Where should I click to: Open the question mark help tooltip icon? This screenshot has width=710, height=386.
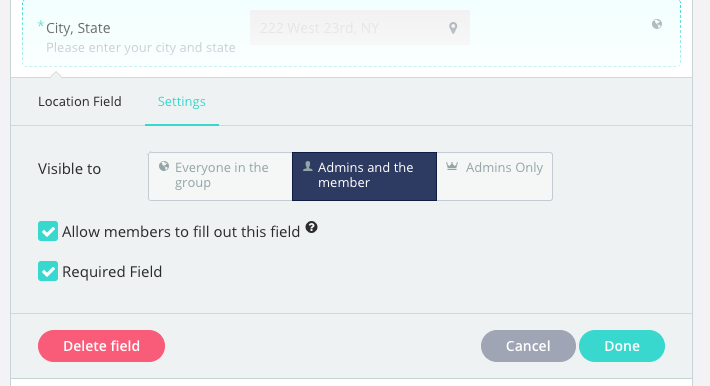tap(312, 227)
